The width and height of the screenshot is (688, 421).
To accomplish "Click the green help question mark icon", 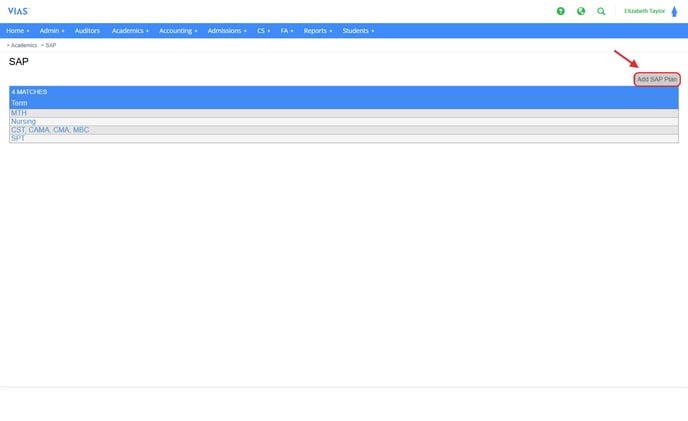I will [x=560, y=11].
